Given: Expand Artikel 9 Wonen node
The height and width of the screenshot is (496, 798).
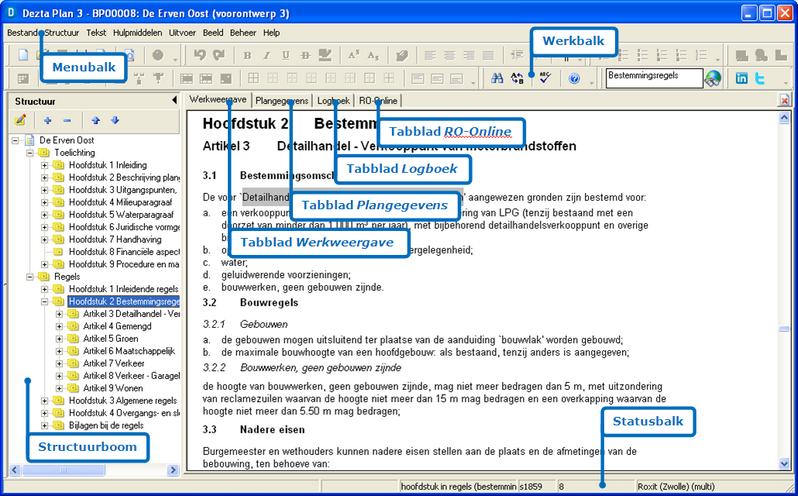Looking at the screenshot, I should tap(59, 388).
